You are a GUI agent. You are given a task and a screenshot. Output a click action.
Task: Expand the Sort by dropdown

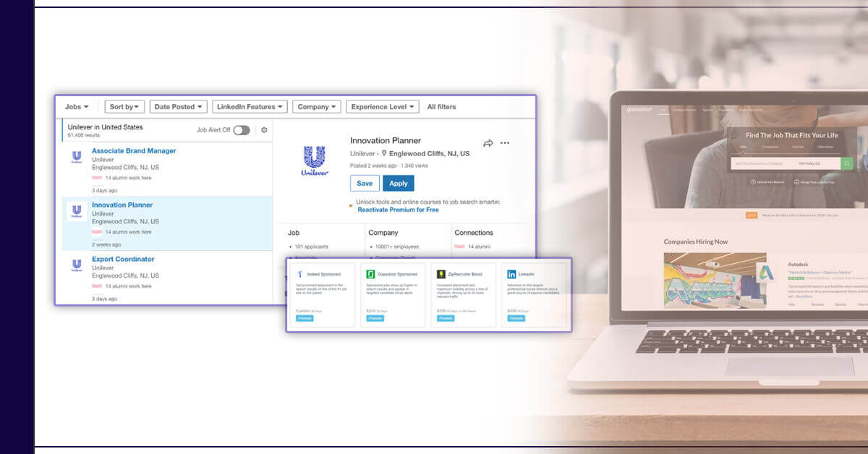click(125, 107)
